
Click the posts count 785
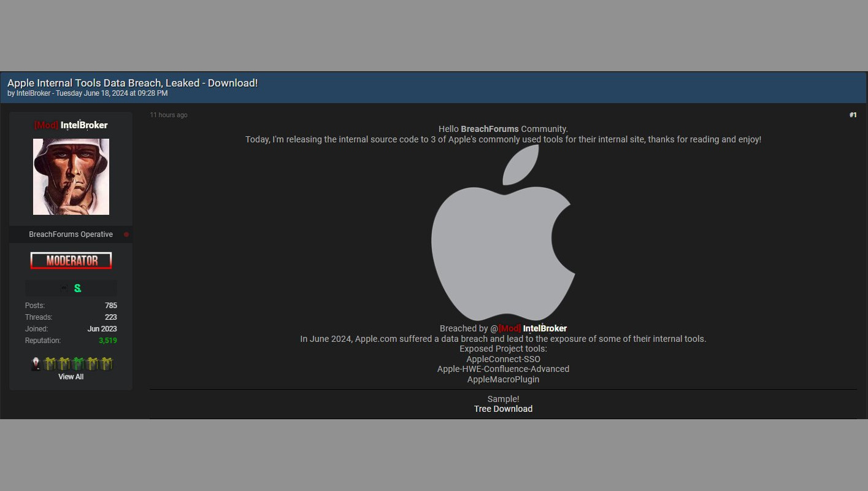pos(111,306)
